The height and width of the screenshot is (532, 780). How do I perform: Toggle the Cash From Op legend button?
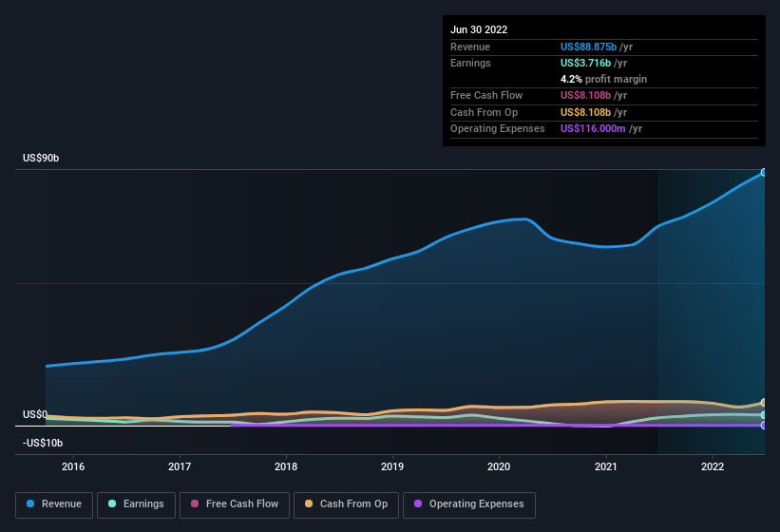(346, 504)
